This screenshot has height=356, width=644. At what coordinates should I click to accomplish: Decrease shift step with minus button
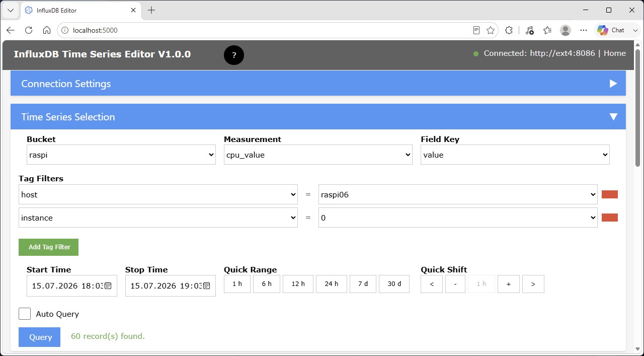(x=455, y=284)
